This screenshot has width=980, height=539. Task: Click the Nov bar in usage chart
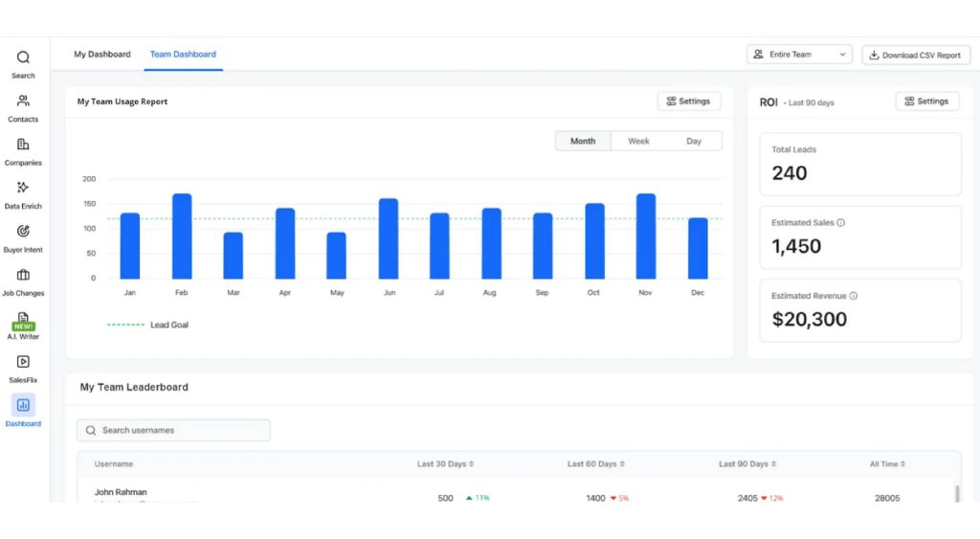coord(646,236)
